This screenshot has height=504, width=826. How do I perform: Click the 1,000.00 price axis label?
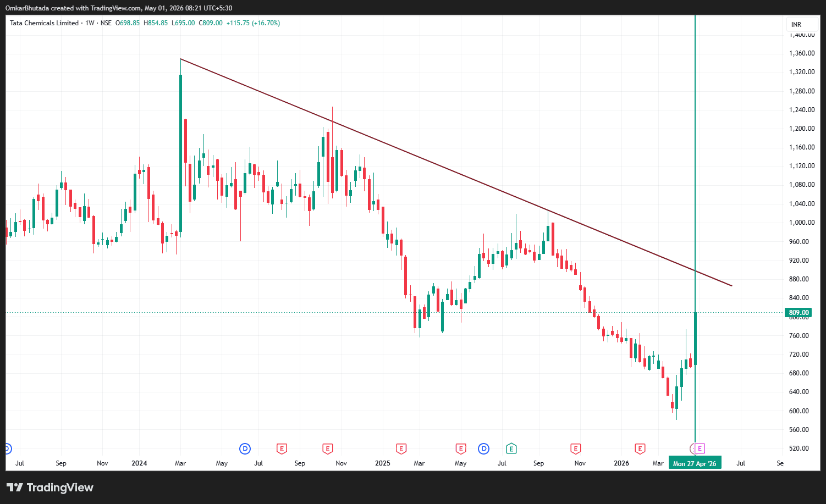point(802,223)
